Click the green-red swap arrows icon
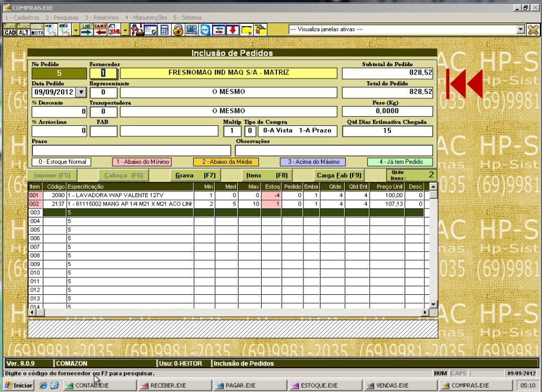This screenshot has width=542, height=392. (219, 30)
